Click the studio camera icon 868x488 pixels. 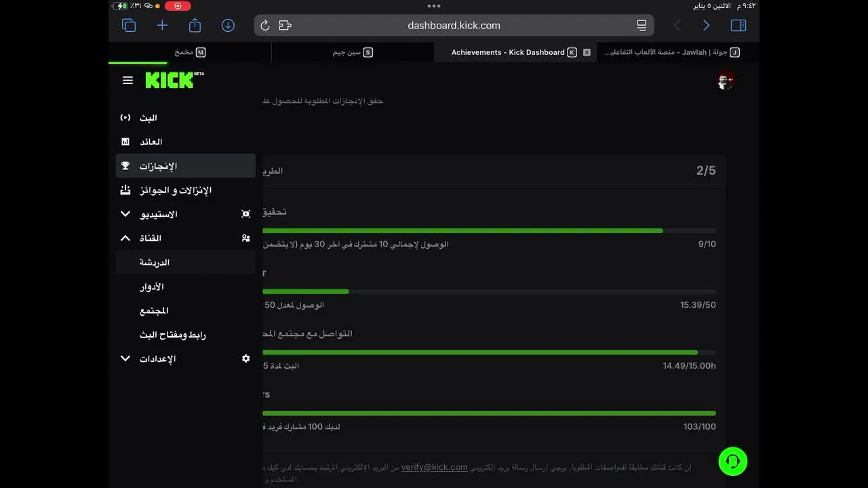coord(245,214)
